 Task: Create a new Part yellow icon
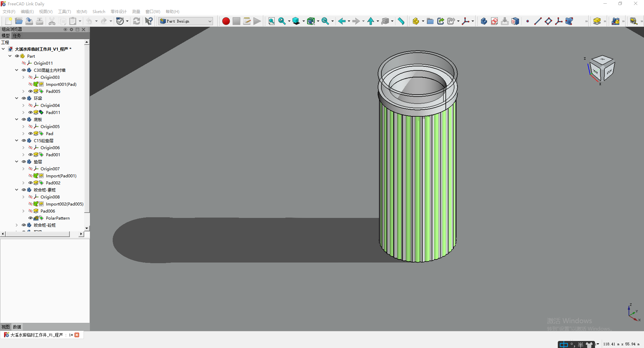click(416, 21)
